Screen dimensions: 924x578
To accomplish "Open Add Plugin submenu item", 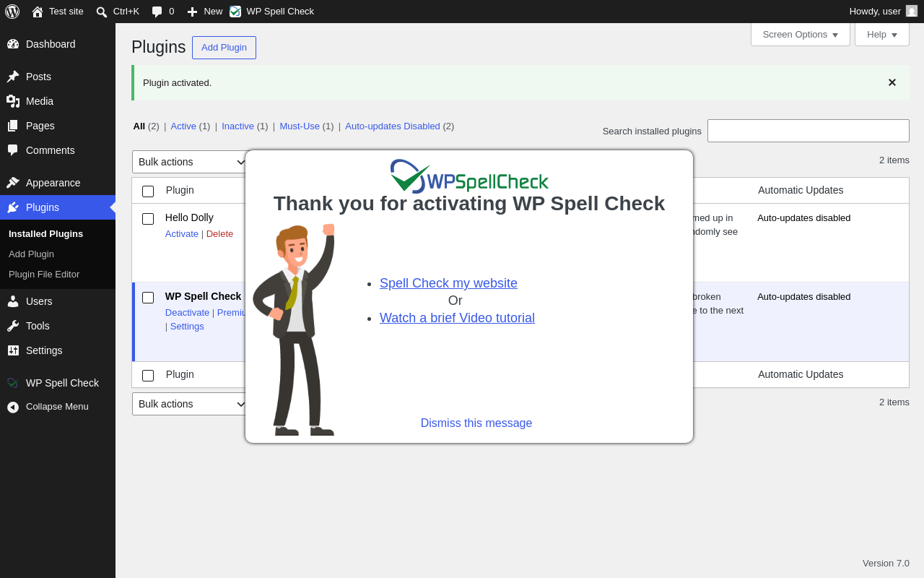I will pyautogui.click(x=31, y=254).
